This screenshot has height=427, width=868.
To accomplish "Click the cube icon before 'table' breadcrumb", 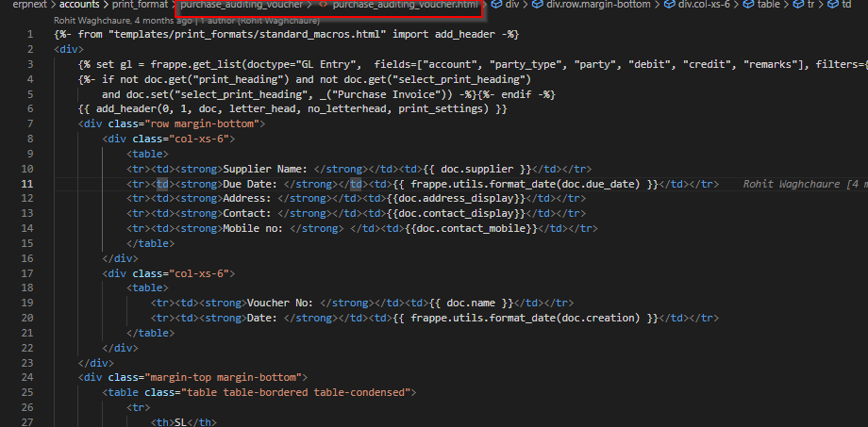I will point(748,5).
